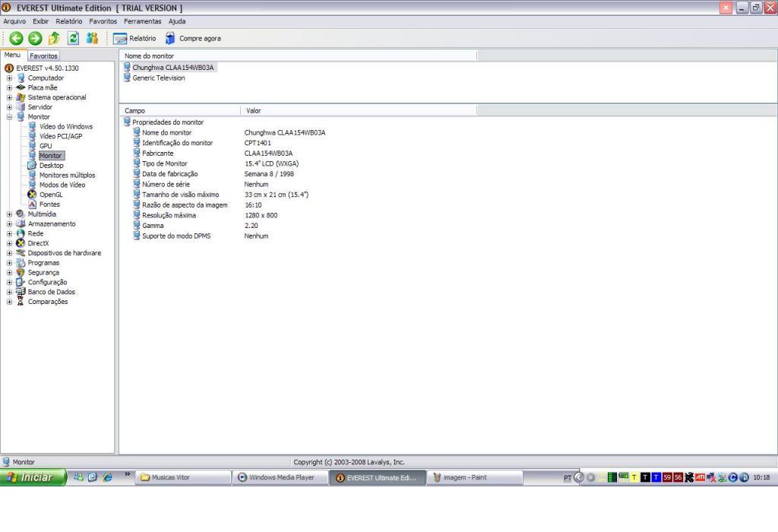This screenshot has width=778, height=532.
Task: Click the Compre agora toolbar button
Action: (193, 38)
